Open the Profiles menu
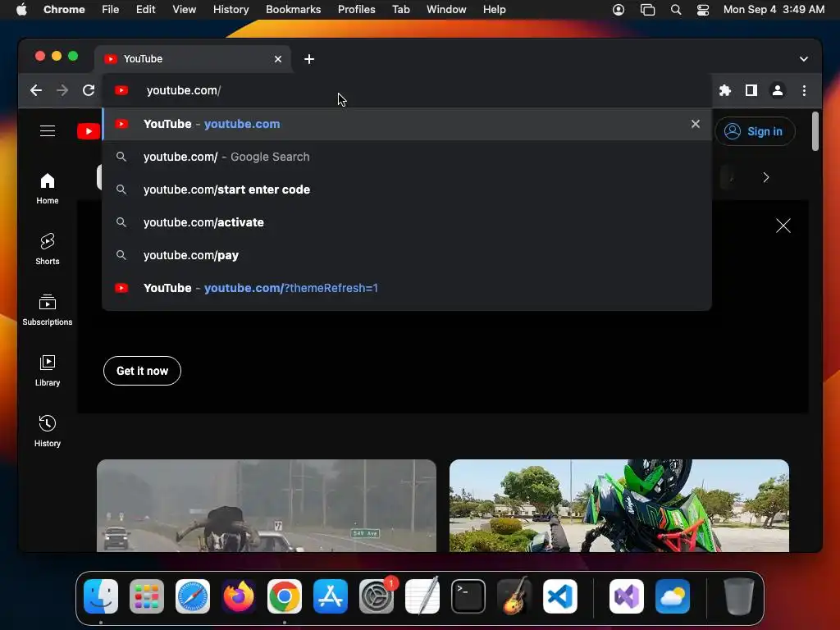 pyautogui.click(x=356, y=10)
